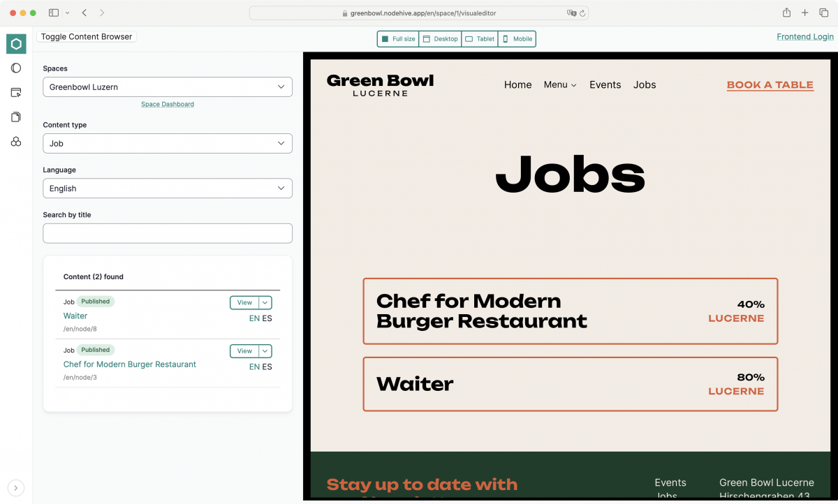This screenshot has height=504, width=838.
Task: Open the visual editor window icon in sidebar
Action: tap(16, 92)
